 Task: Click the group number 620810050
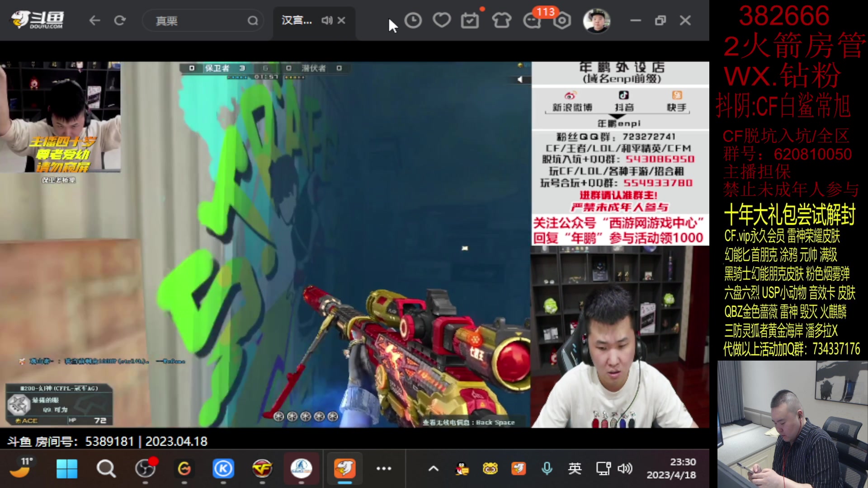[812, 155]
